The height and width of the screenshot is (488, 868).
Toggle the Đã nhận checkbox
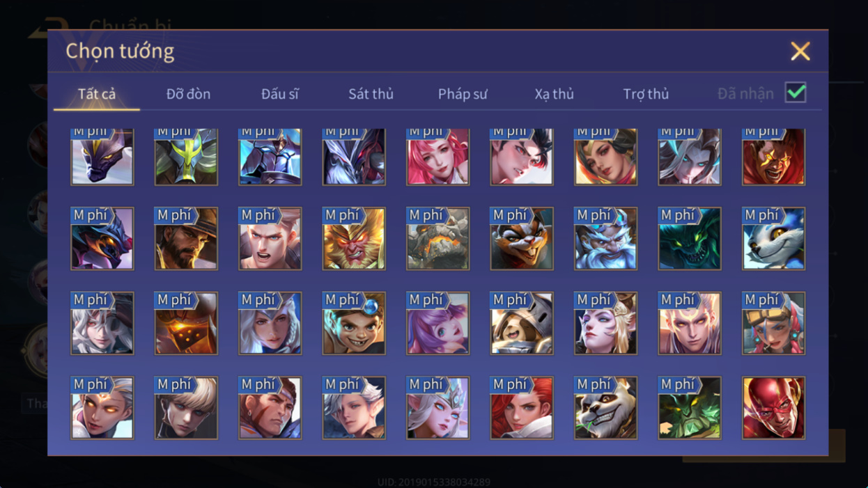point(796,93)
